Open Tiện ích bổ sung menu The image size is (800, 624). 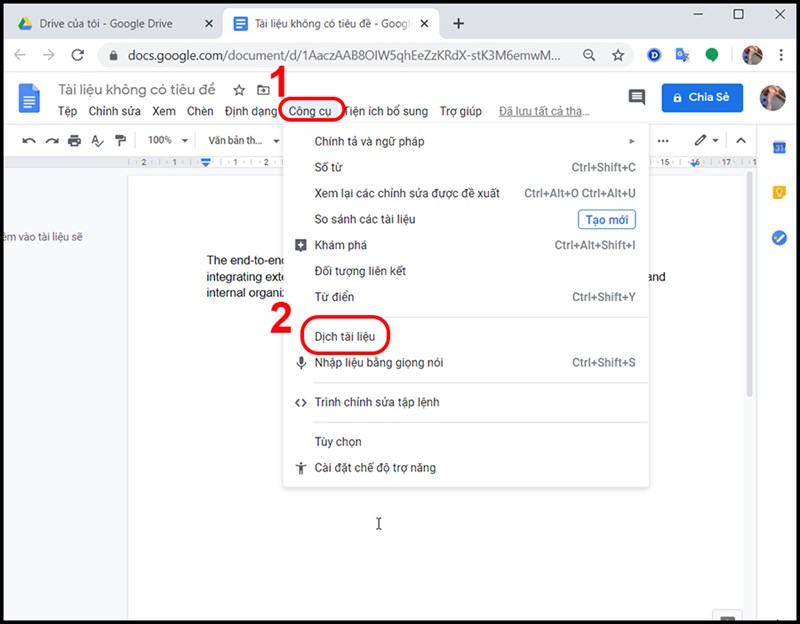pos(386,111)
